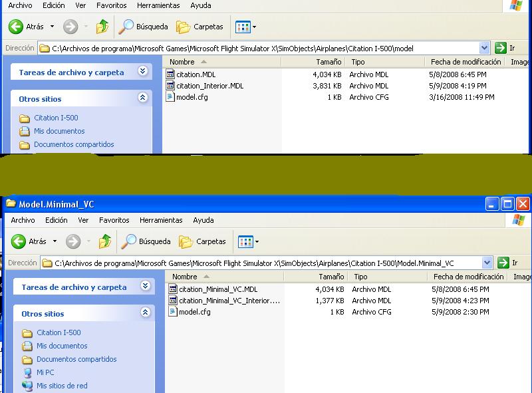Select citation.MDL file icon
Viewport: 532px width, 393px height.
click(170, 74)
